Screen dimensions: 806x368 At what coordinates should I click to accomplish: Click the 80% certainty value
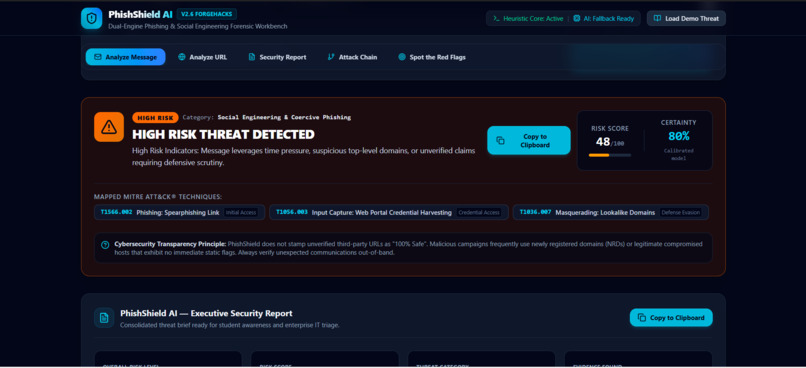(x=679, y=136)
